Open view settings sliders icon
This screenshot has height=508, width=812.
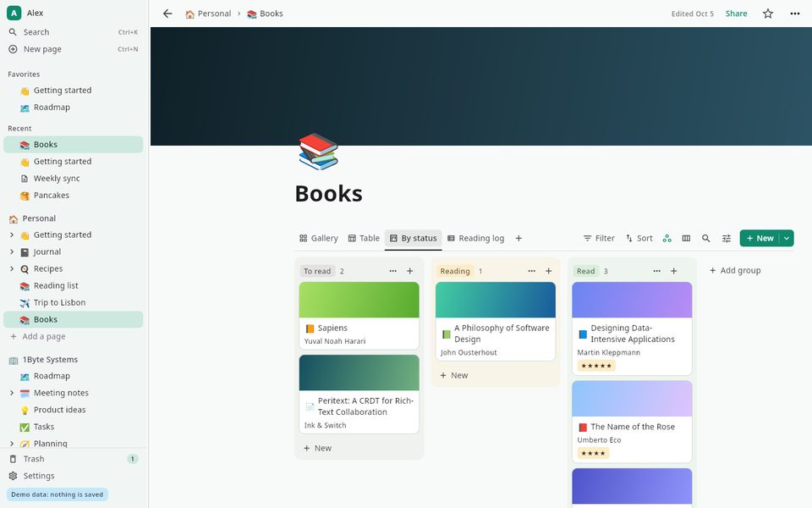pyautogui.click(x=727, y=239)
